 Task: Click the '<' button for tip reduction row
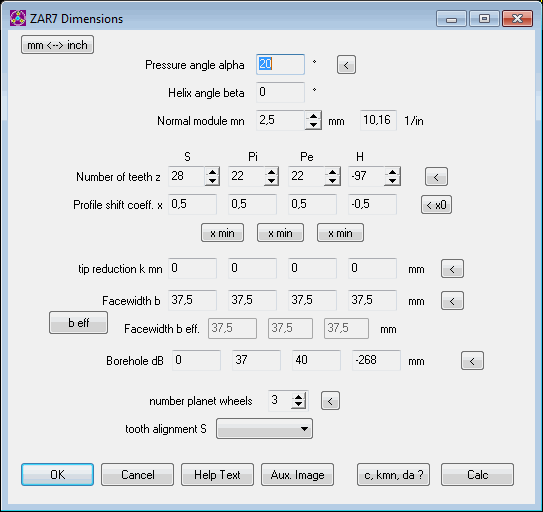(452, 269)
